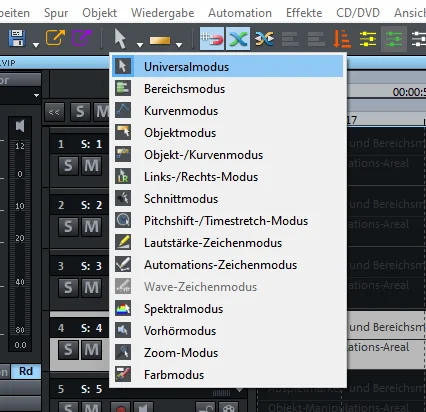Click the Schnittmodus scissors icon
The image size is (426, 412).
click(x=123, y=198)
